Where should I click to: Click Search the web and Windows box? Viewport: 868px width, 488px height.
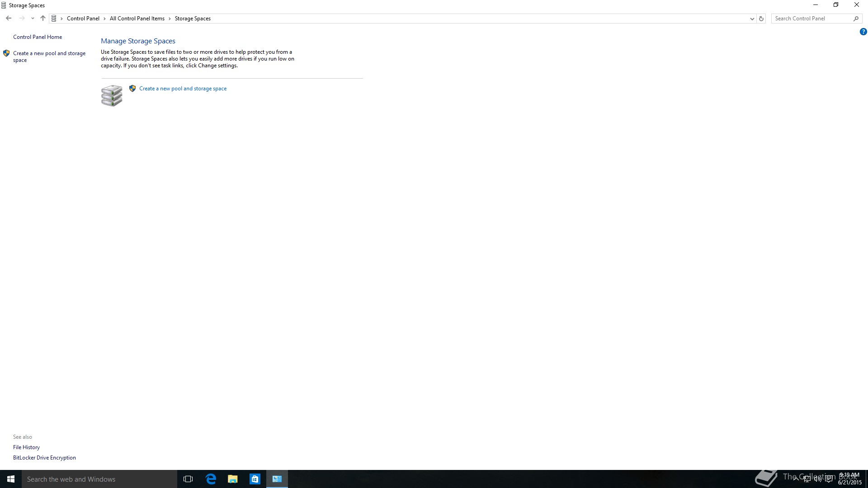pos(99,479)
